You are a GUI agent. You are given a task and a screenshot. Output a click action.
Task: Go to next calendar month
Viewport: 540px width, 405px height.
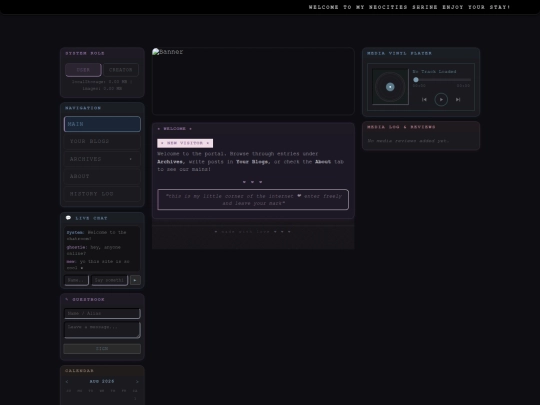point(137,382)
